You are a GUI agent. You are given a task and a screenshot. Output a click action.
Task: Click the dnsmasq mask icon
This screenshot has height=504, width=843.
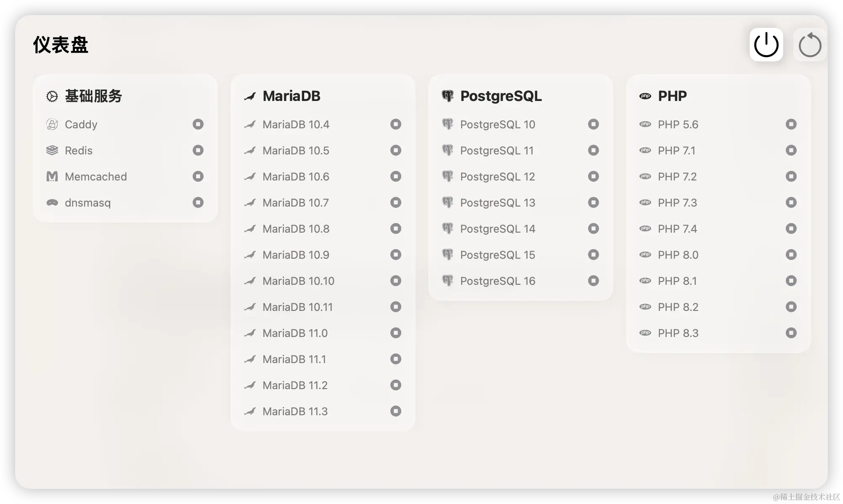[52, 203]
